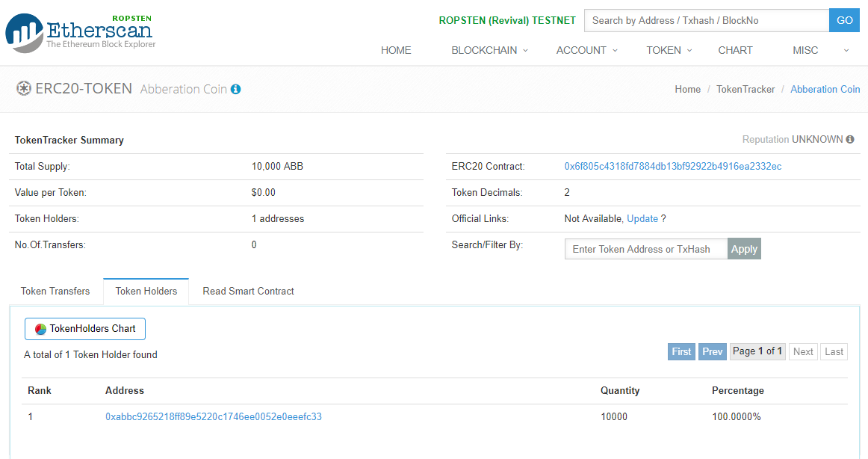Click the 100.0000% percentage cell

tap(737, 417)
